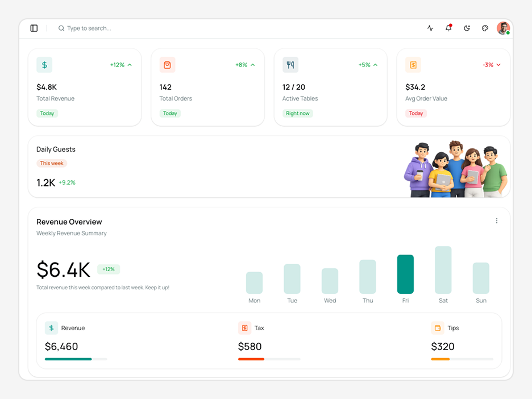Toggle dark mode moon icon
The image size is (532, 399).
point(467,28)
